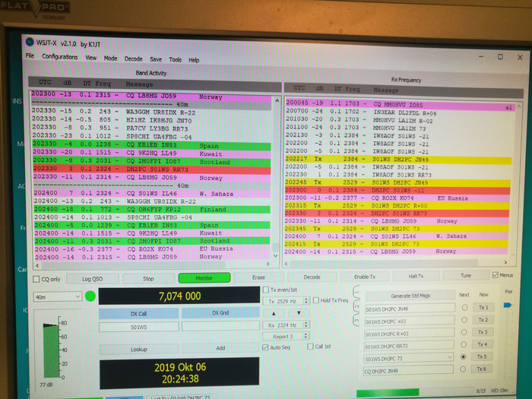
Task: Send Tx 4 message now
Action: 483,344
